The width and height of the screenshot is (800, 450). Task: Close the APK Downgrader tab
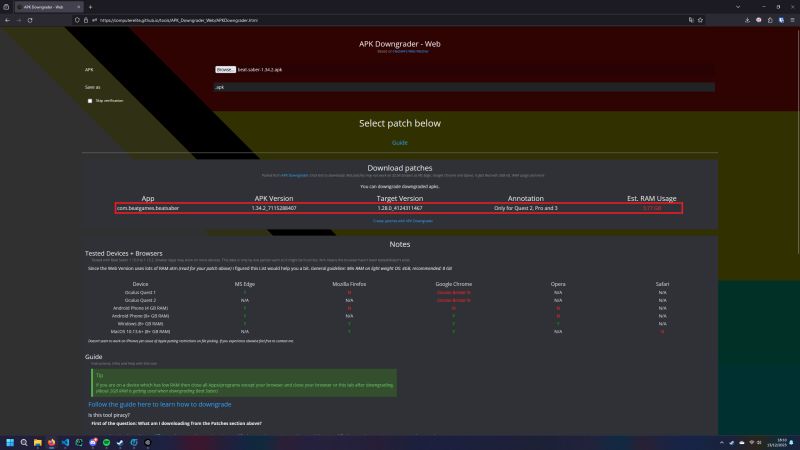point(79,7)
